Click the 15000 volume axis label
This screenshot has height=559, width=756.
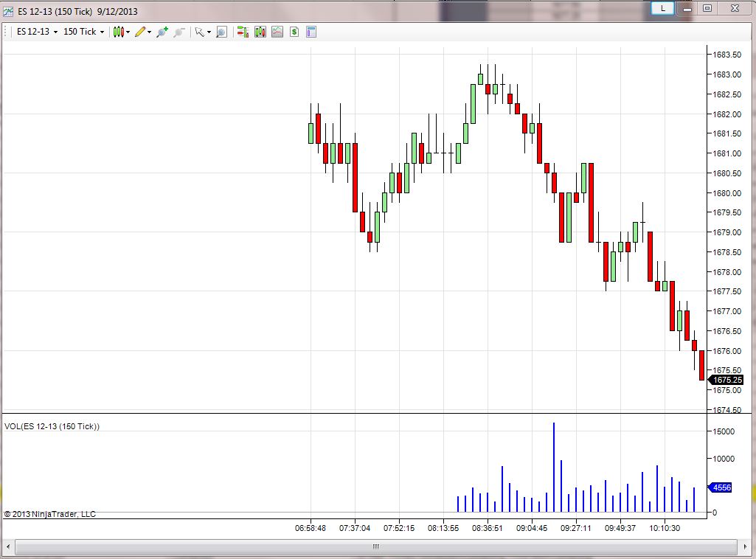pyautogui.click(x=724, y=431)
